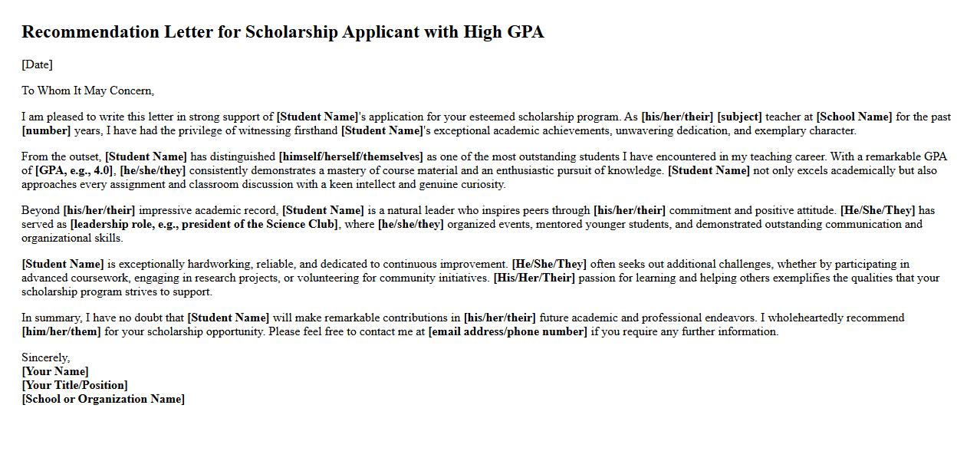Select the [subject] placeholder

[x=739, y=117]
